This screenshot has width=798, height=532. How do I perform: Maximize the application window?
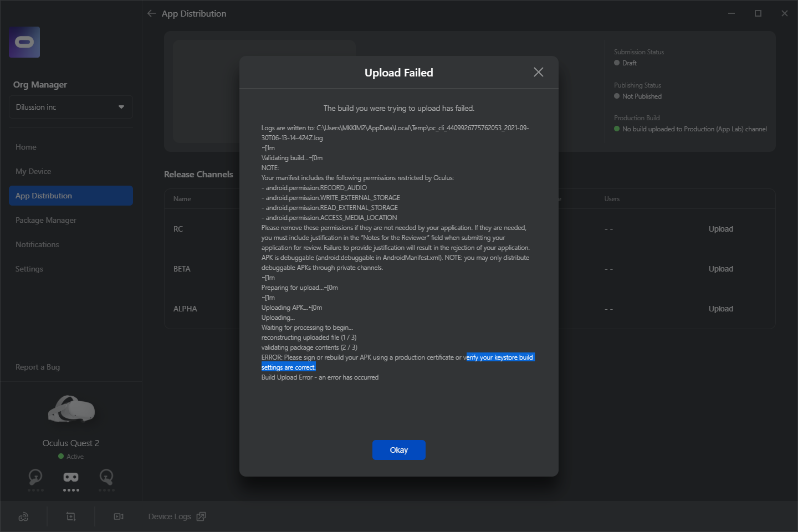(758, 13)
